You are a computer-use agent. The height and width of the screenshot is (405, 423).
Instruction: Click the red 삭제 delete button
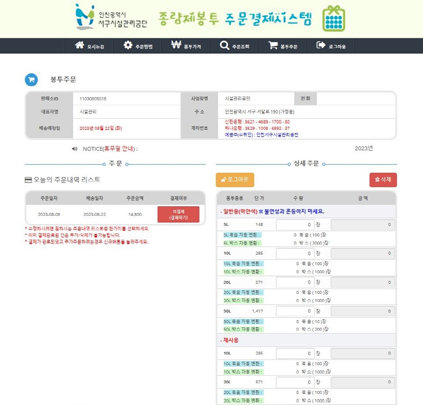[x=383, y=180]
